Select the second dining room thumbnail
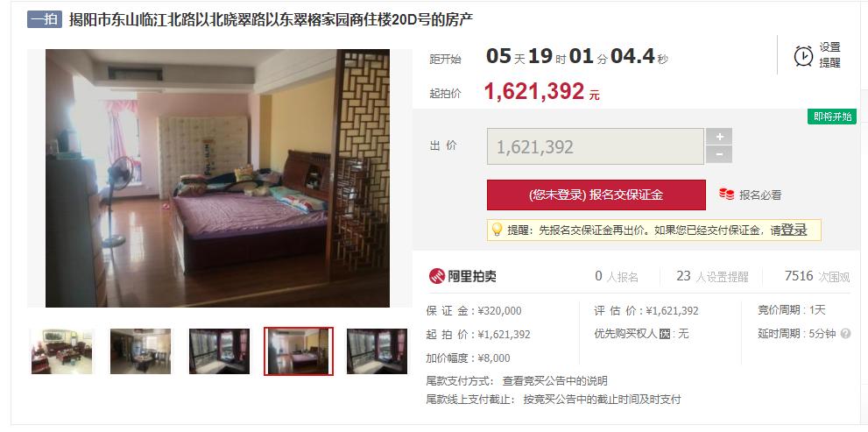868x432 pixels. [x=141, y=351]
